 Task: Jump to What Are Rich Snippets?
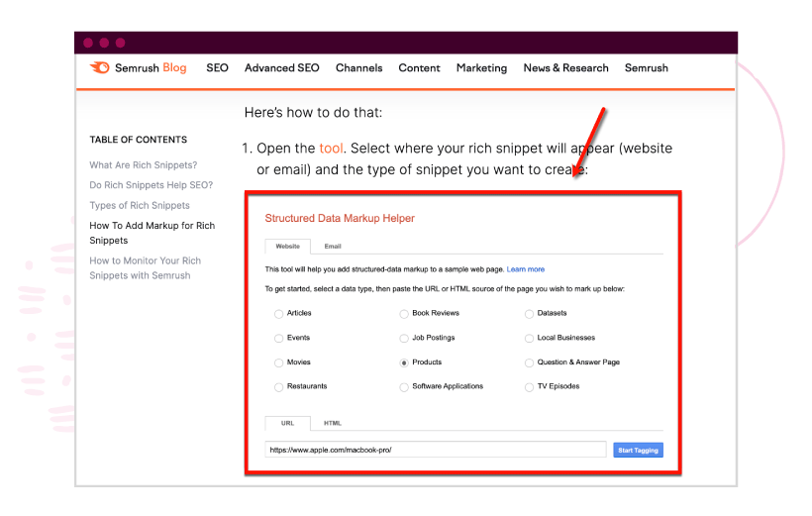[x=143, y=165]
